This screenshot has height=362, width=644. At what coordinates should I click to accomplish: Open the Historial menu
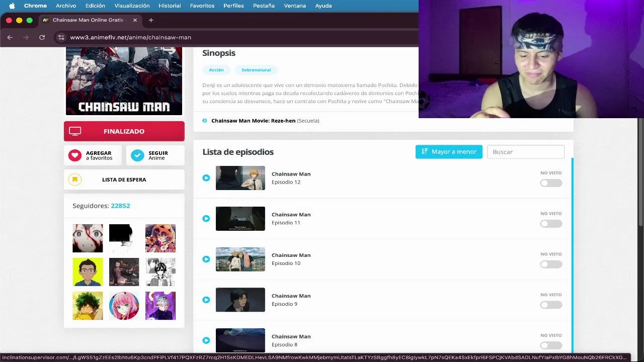tap(170, 6)
